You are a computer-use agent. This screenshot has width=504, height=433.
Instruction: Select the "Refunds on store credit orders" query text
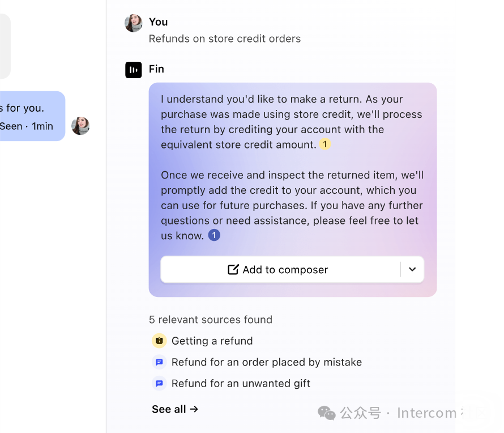pos(225,39)
